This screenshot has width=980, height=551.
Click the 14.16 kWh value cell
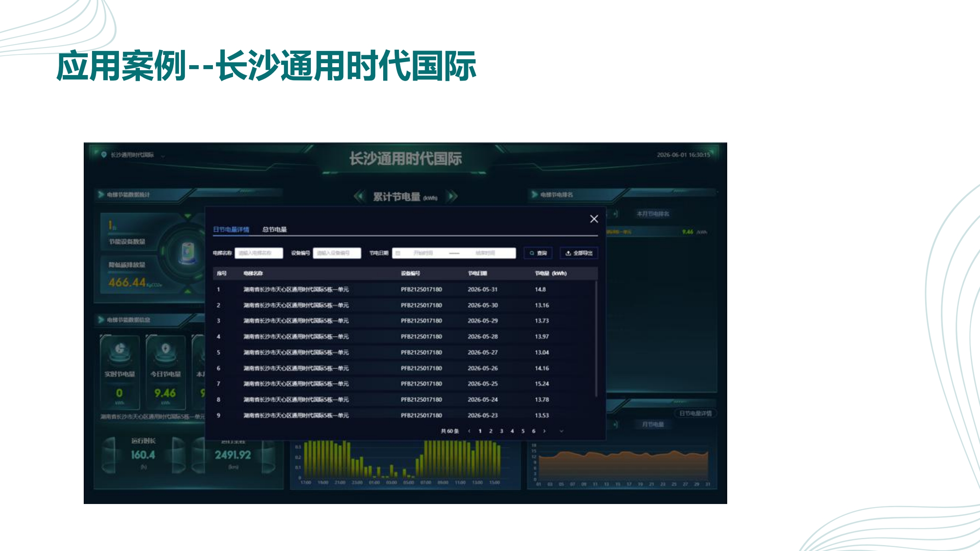click(x=542, y=368)
